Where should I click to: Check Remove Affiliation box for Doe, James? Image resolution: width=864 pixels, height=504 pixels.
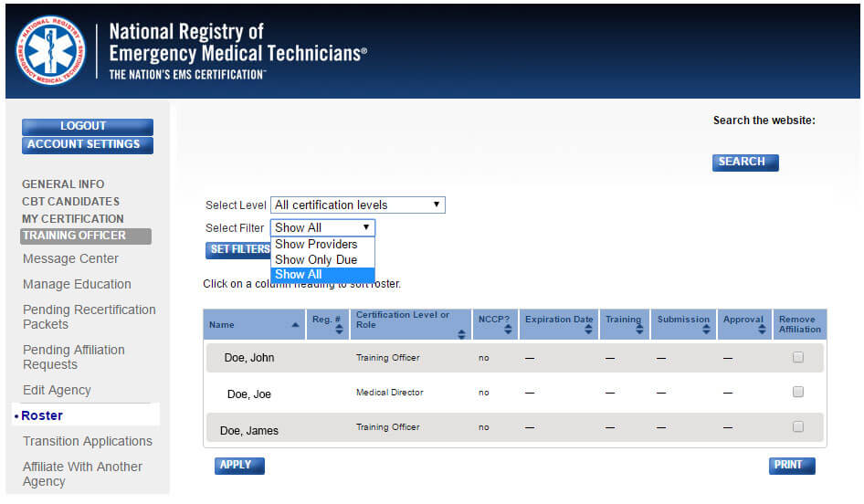798,426
